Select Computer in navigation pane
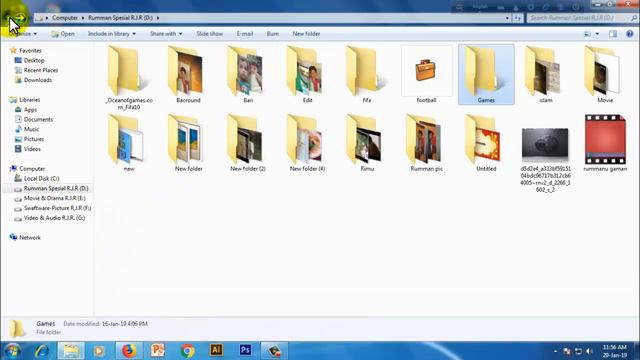The height and width of the screenshot is (360, 640). (x=32, y=169)
